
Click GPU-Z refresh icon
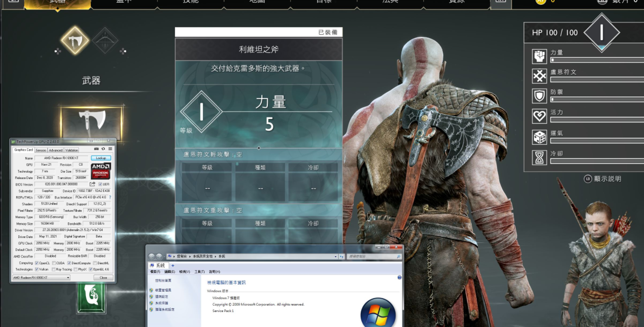tap(103, 149)
